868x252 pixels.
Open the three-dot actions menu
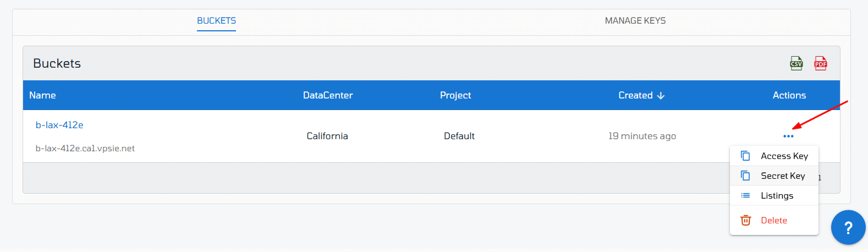788,136
